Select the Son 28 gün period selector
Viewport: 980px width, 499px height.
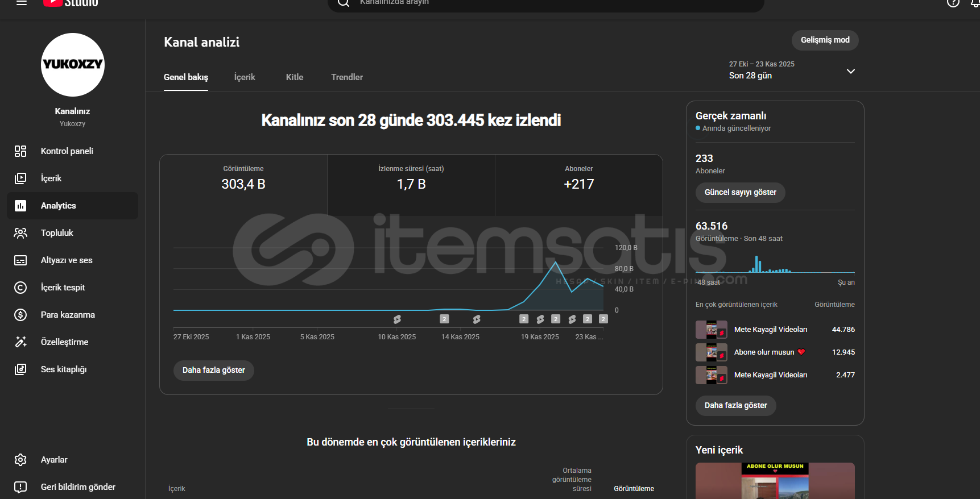click(x=792, y=70)
